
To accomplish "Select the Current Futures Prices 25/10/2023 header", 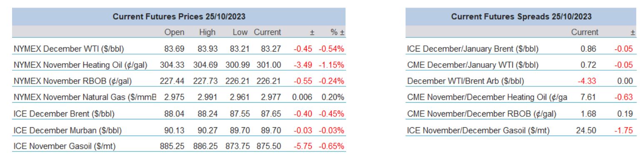I will (x=180, y=17).
